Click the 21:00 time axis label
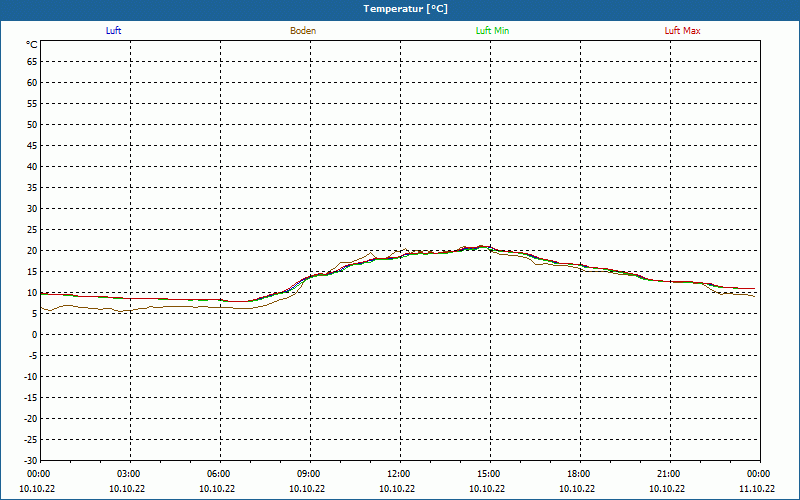Screen dimensions: 800x500 [668, 474]
